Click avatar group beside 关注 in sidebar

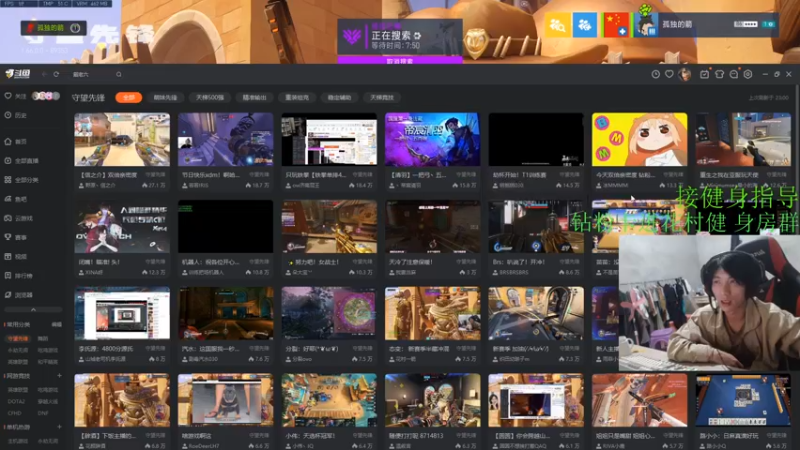point(46,96)
